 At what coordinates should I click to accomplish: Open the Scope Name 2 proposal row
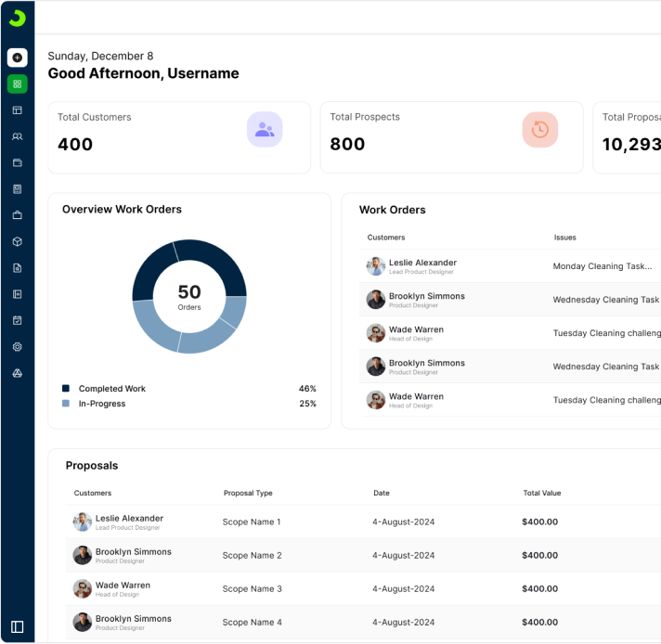point(252,556)
